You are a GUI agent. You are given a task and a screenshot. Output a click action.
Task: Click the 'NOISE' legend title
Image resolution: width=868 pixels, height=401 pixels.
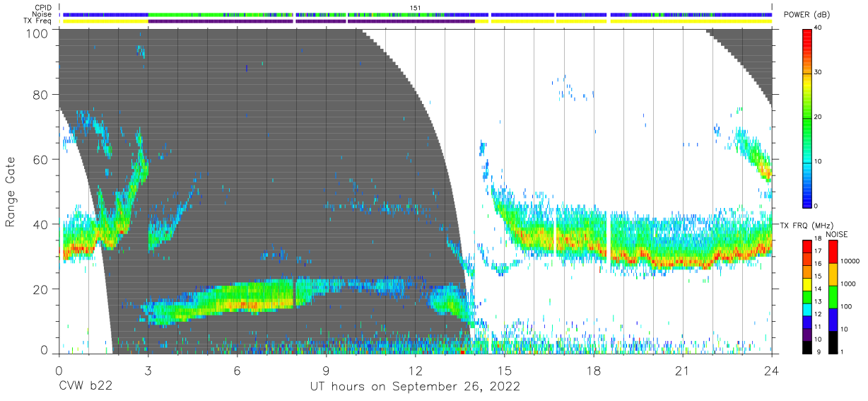click(x=838, y=234)
